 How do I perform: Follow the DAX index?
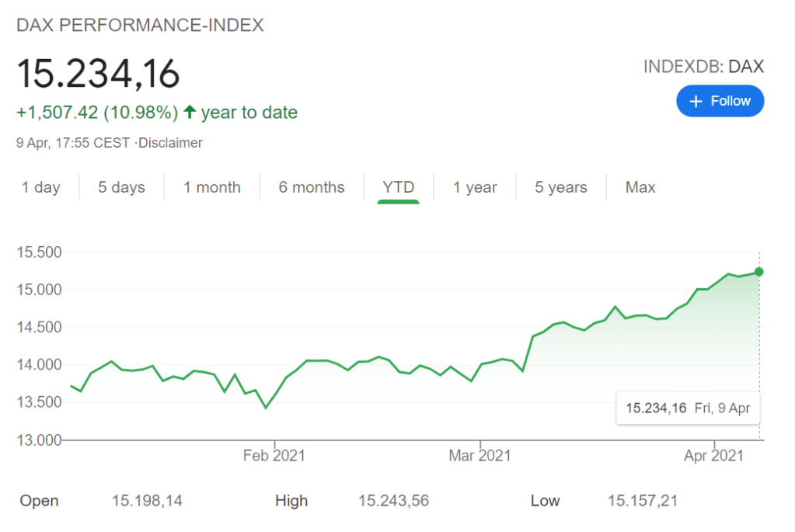click(x=720, y=101)
